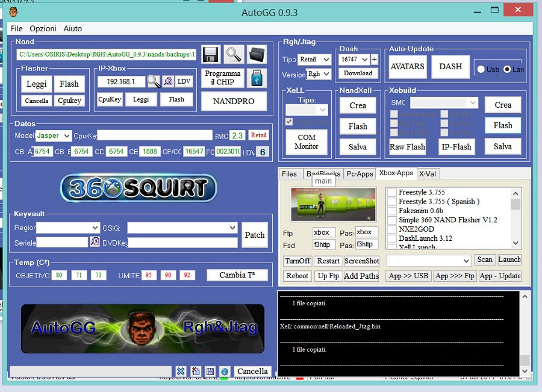Open the Dash 16747 version dropdown
This screenshot has width=542, height=392.
[x=354, y=60]
